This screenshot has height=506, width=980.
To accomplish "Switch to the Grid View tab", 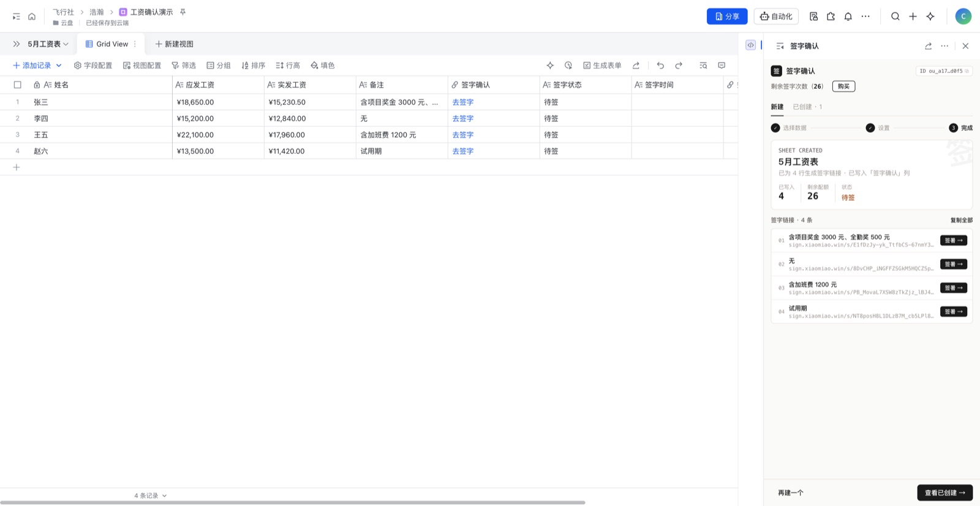I will [x=111, y=44].
